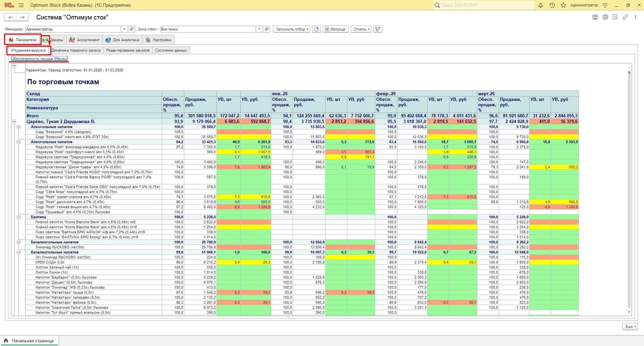The width and height of the screenshot is (644, 346).
Task: Switch to the Для Аналитика tab
Action: [122, 40]
